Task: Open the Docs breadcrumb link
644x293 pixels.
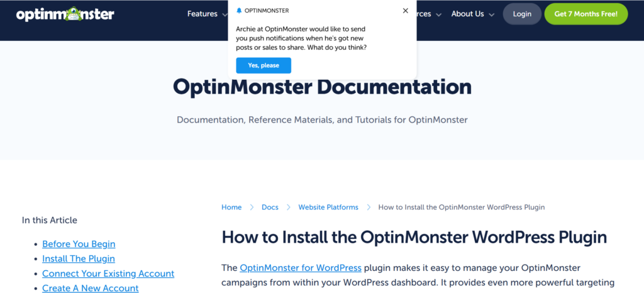Action: pyautogui.click(x=270, y=207)
